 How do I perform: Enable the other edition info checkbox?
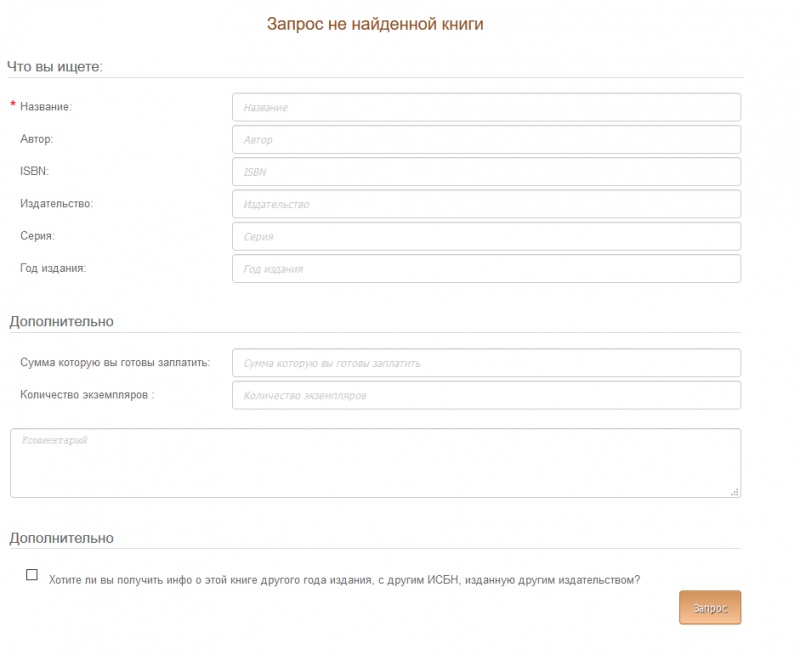(x=32, y=575)
